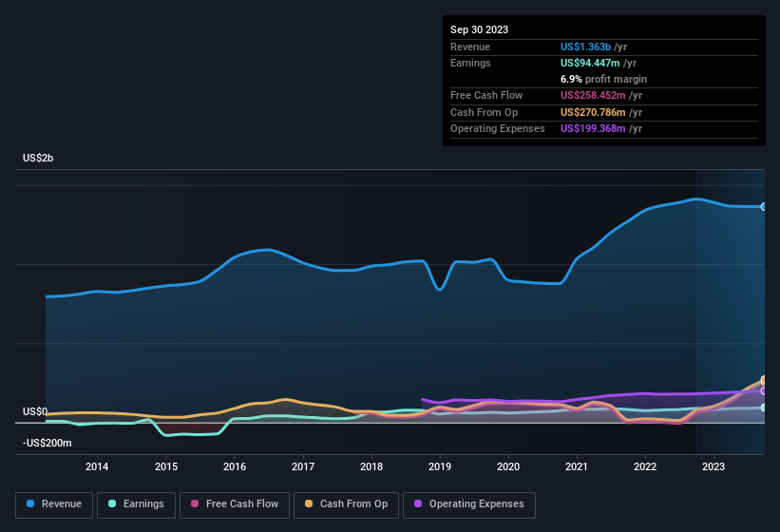Hide Cash From Op legend series
The image size is (780, 532).
tap(347, 503)
